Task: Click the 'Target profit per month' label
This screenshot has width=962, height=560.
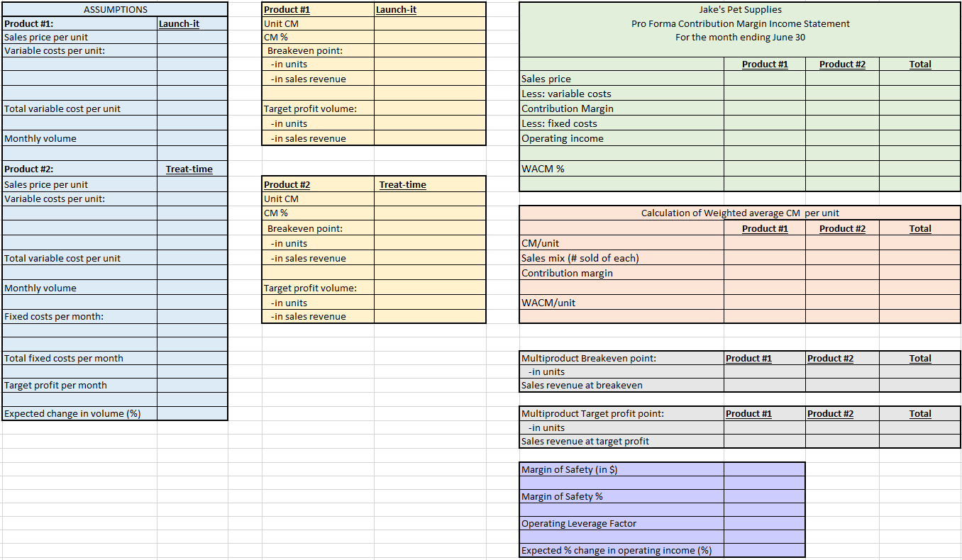Action: (x=55, y=385)
